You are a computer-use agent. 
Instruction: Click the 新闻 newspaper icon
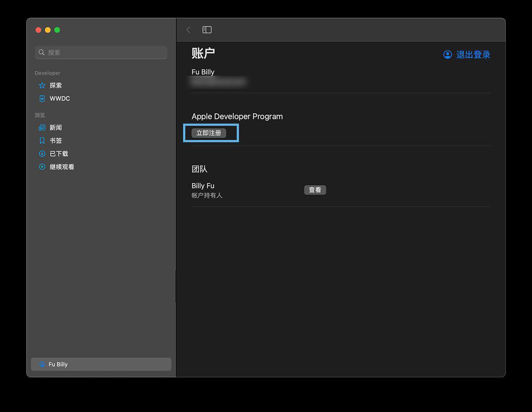click(x=42, y=127)
